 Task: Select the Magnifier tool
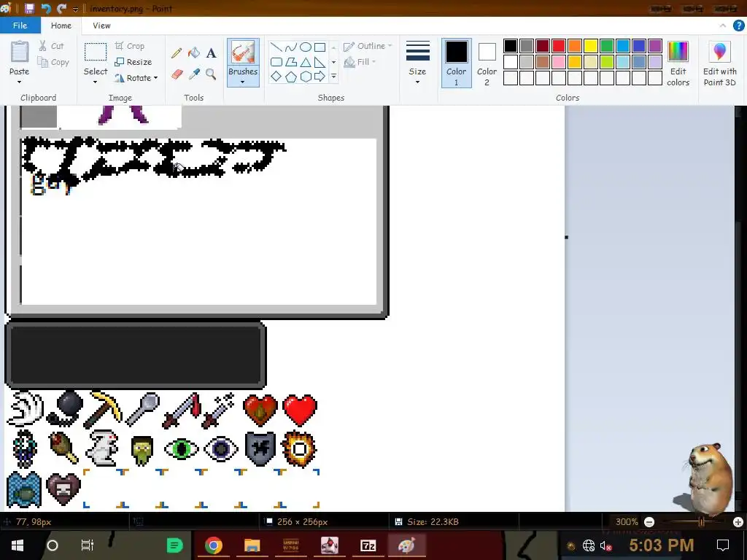(211, 74)
